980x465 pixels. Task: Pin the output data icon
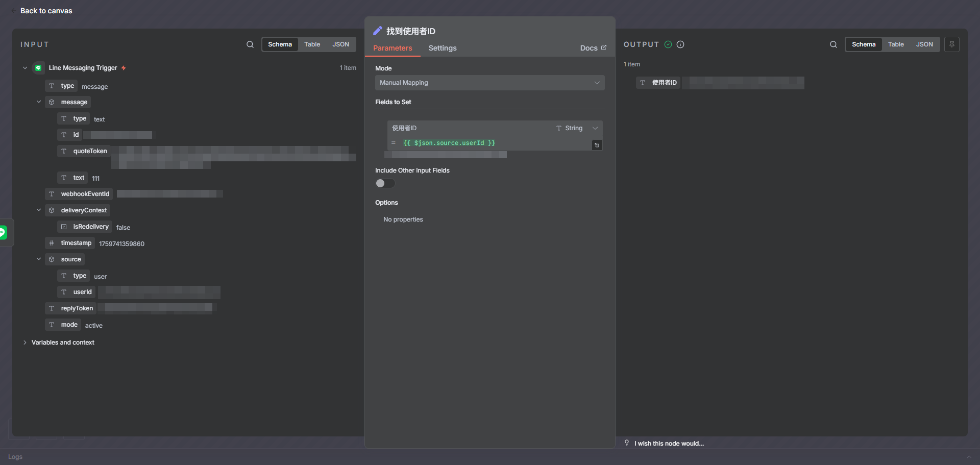tap(952, 44)
